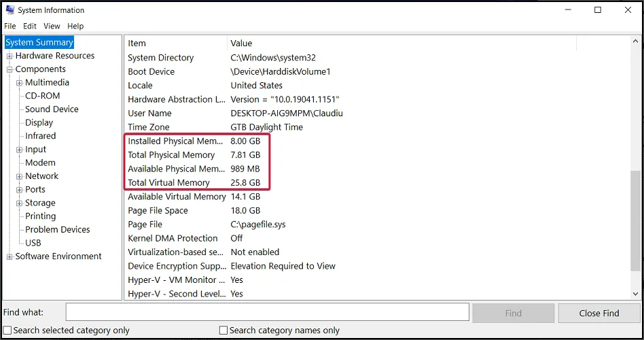The image size is (644, 340).
Task: Open the File menu
Action: click(10, 26)
